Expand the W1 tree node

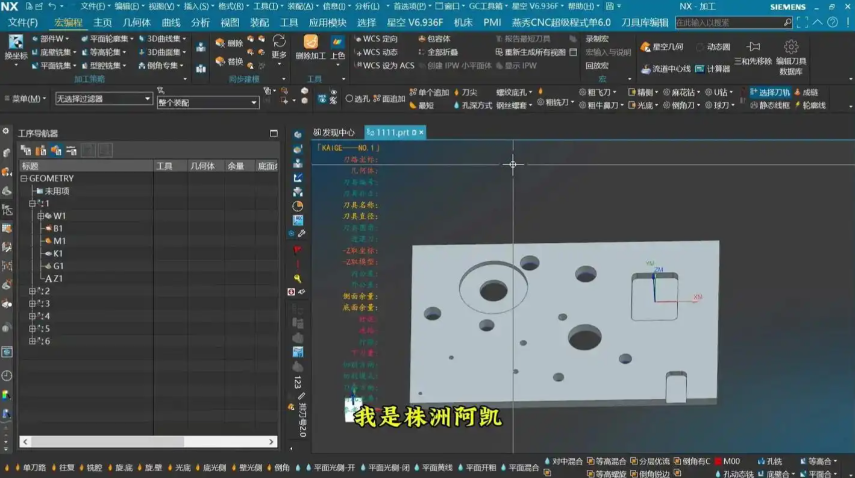coord(40,216)
